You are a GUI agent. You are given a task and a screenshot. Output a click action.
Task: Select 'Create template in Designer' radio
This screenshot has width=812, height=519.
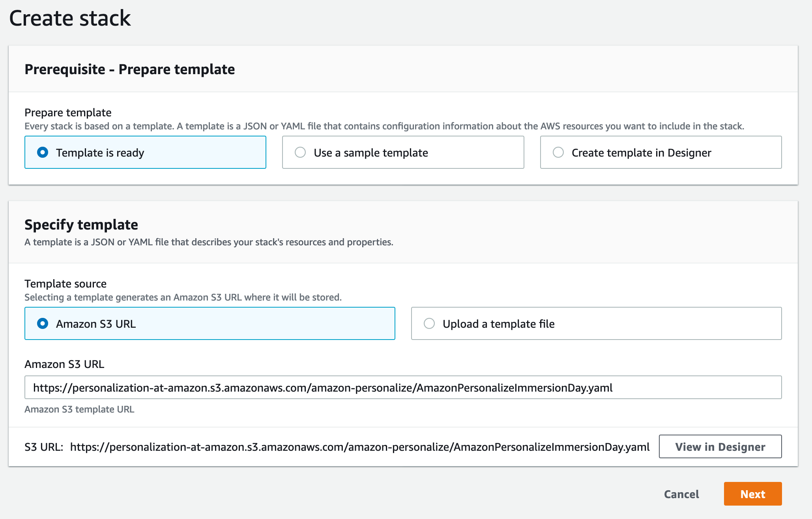tap(558, 153)
